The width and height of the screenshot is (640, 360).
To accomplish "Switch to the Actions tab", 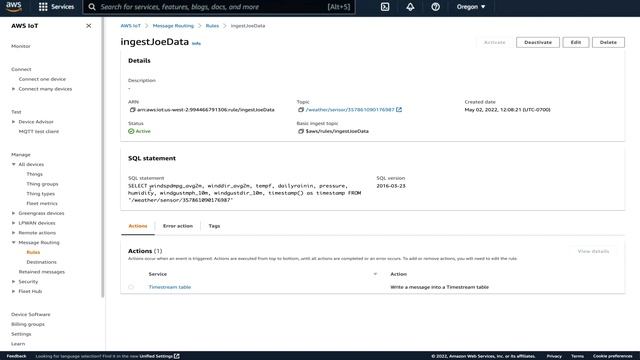I will [138, 226].
